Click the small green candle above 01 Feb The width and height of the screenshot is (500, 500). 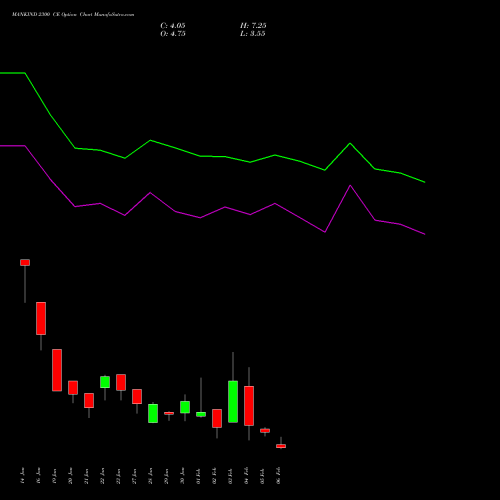click(201, 414)
